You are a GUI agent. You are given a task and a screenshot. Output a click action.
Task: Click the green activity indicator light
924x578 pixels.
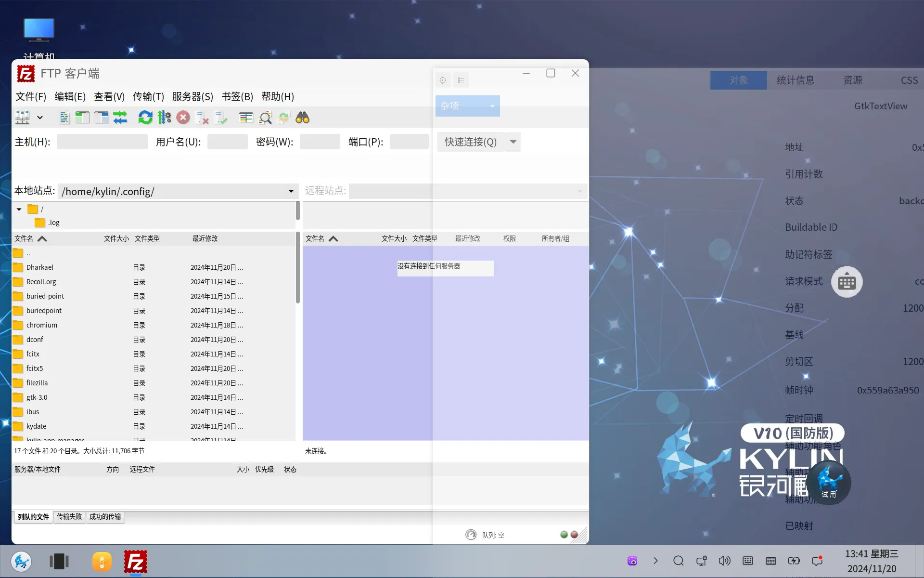[x=564, y=535]
